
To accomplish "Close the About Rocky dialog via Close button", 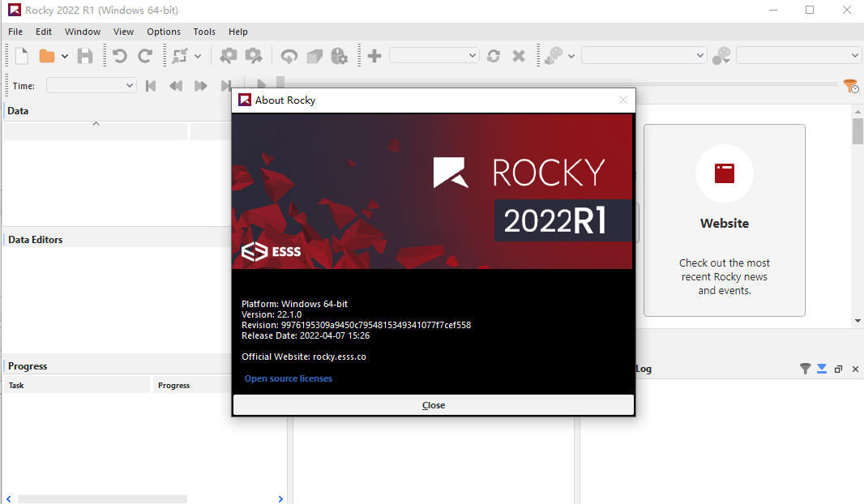I will tap(434, 405).
